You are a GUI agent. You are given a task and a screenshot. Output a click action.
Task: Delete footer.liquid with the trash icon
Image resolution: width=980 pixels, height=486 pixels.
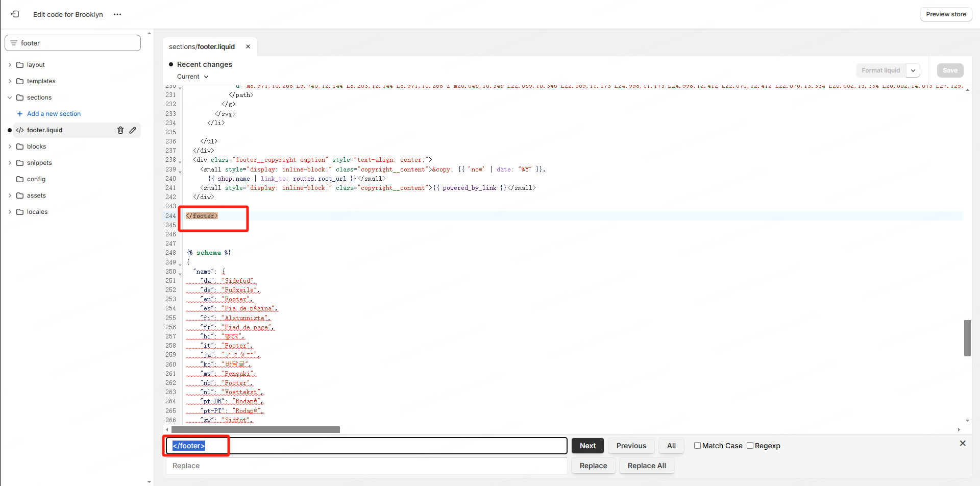click(120, 130)
